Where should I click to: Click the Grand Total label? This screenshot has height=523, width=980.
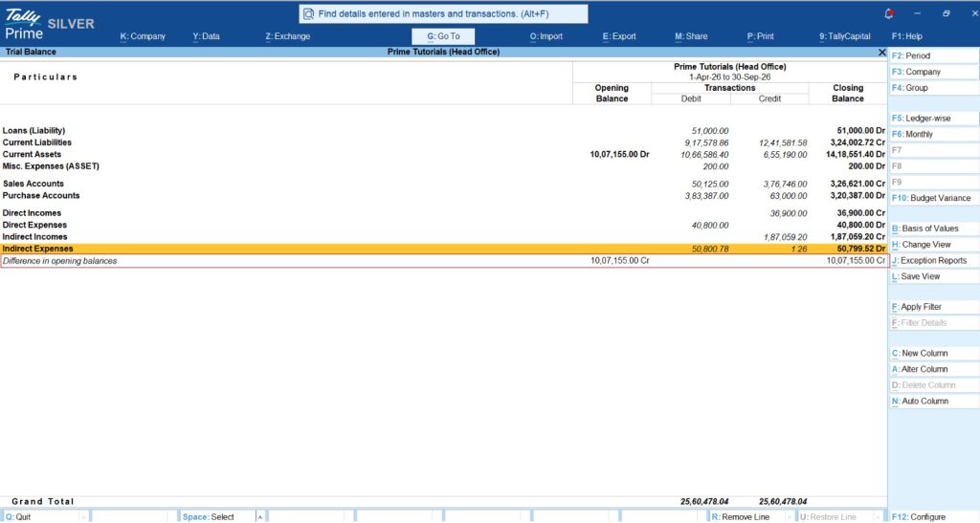(x=42, y=501)
